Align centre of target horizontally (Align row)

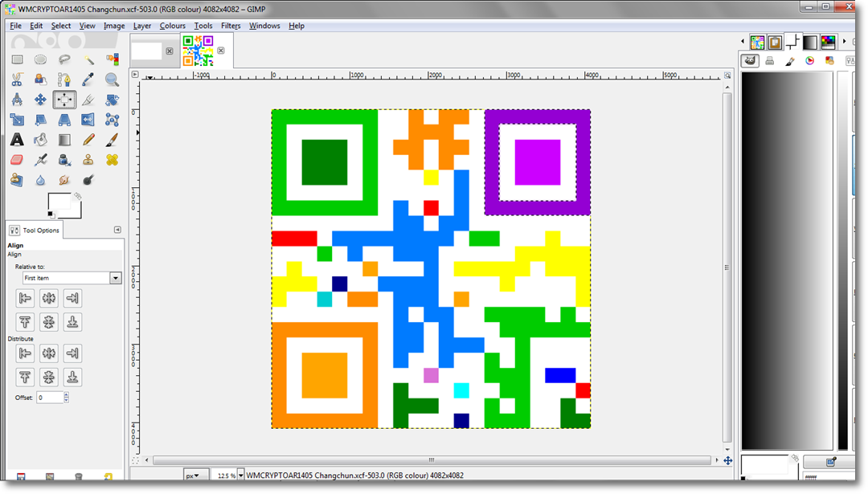pyautogui.click(x=49, y=298)
